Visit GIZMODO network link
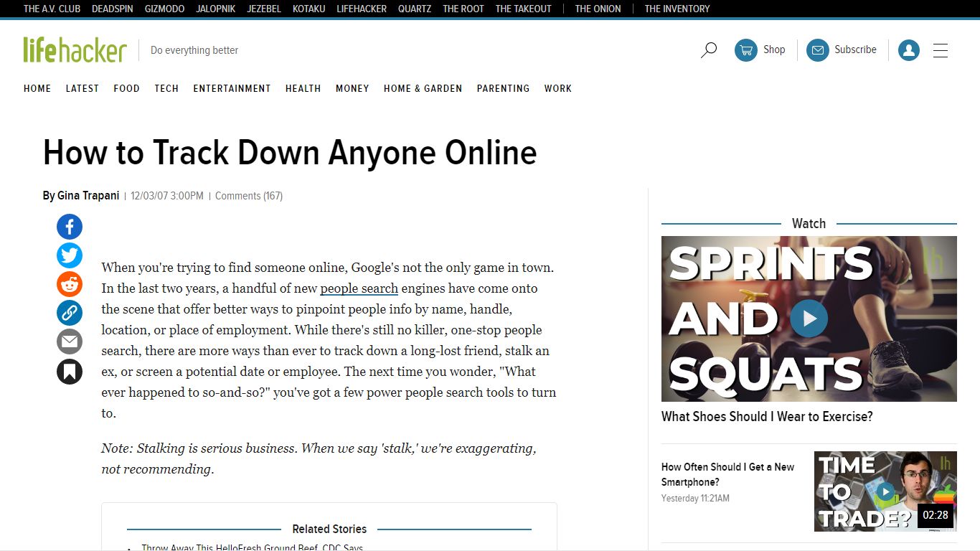The height and width of the screenshot is (551, 980). (x=164, y=9)
